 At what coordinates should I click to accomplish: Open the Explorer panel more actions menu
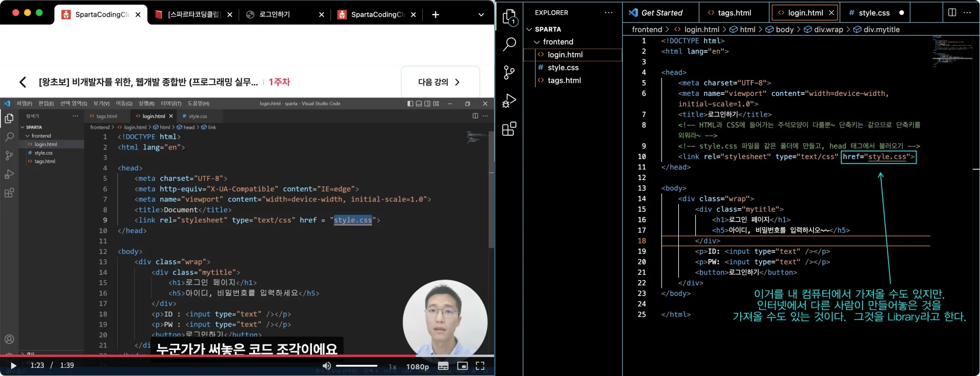(608, 13)
